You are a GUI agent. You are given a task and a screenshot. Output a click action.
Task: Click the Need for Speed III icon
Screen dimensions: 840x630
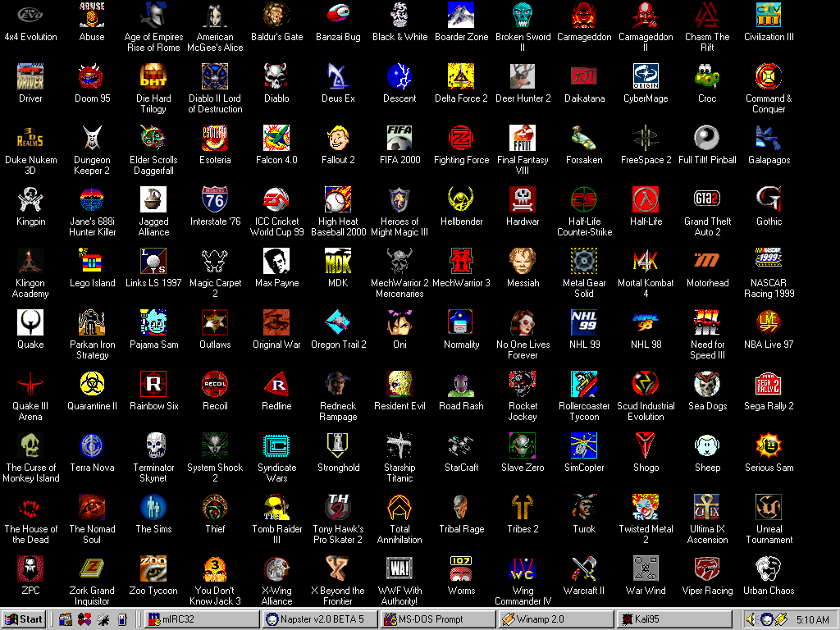pos(707,323)
